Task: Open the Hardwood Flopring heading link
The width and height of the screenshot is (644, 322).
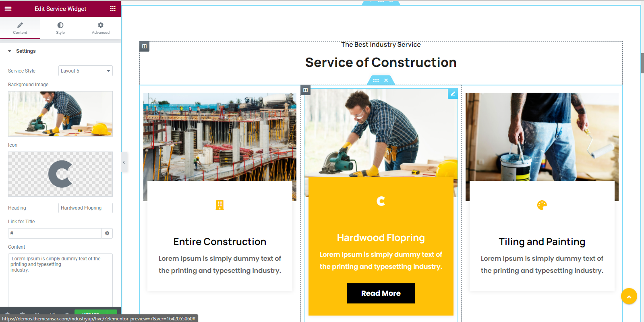Action: point(381,238)
